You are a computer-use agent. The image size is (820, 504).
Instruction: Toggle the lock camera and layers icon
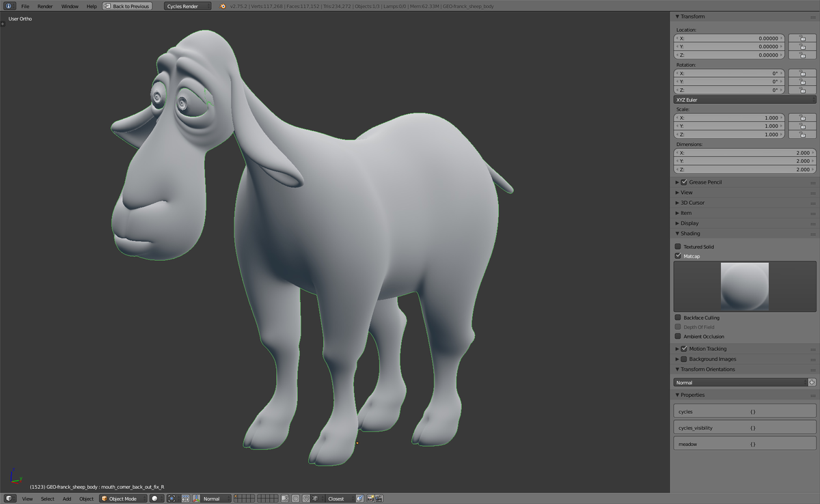tap(286, 499)
